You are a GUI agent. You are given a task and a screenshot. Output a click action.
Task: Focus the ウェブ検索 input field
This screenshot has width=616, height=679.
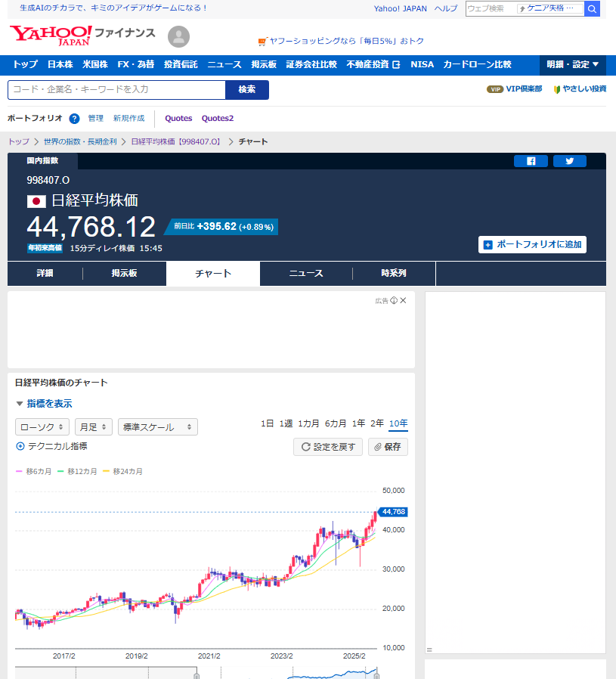point(491,8)
